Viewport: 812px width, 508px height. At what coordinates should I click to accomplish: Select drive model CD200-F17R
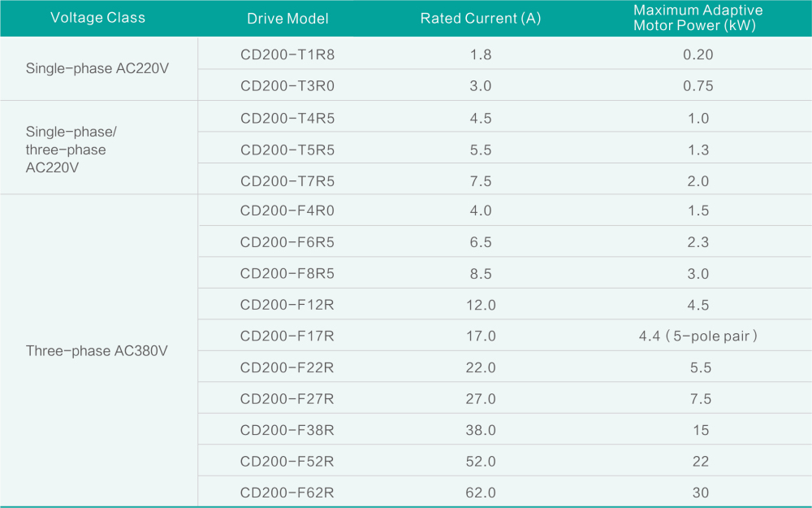[287, 336]
